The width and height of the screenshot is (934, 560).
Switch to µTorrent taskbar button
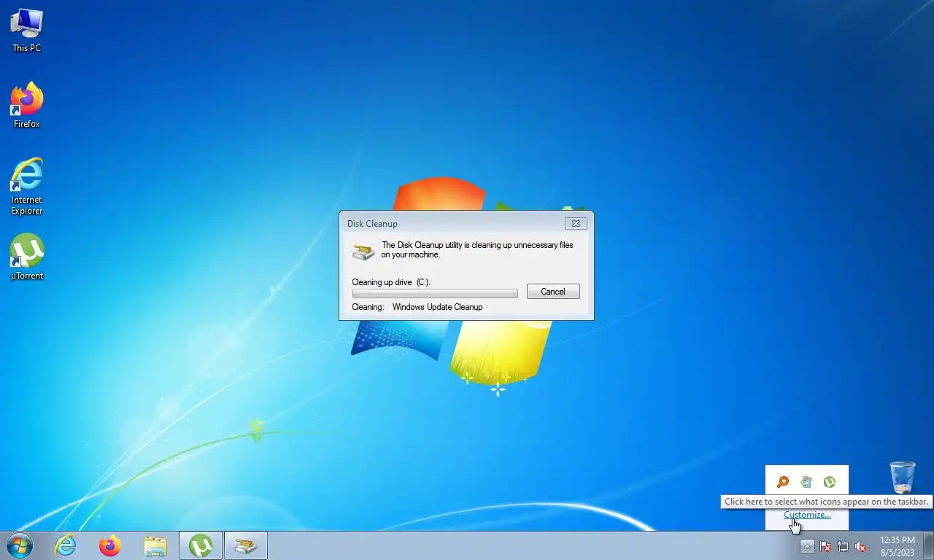tap(201, 545)
